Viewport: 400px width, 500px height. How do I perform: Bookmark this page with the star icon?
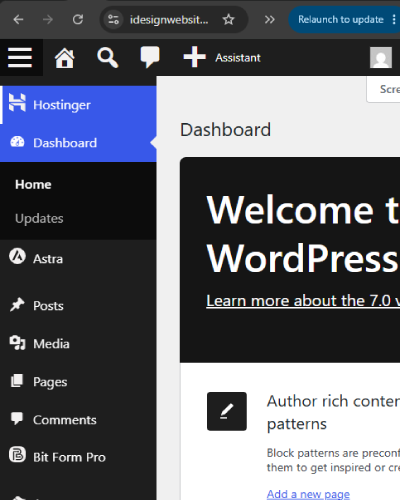228,20
